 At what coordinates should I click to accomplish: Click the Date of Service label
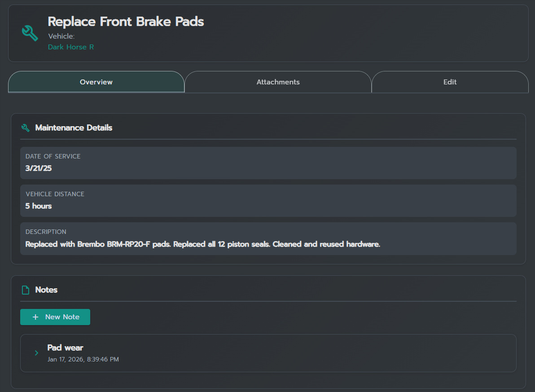click(x=53, y=156)
